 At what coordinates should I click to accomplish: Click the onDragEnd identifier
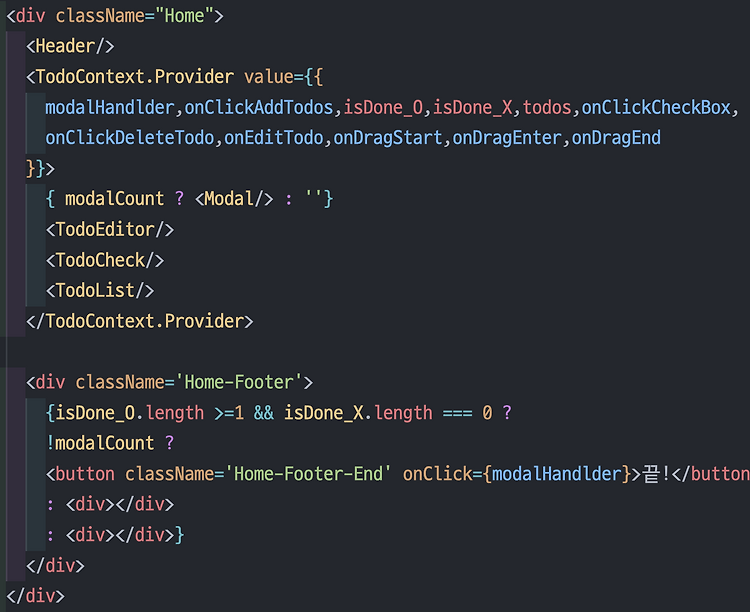[616, 138]
